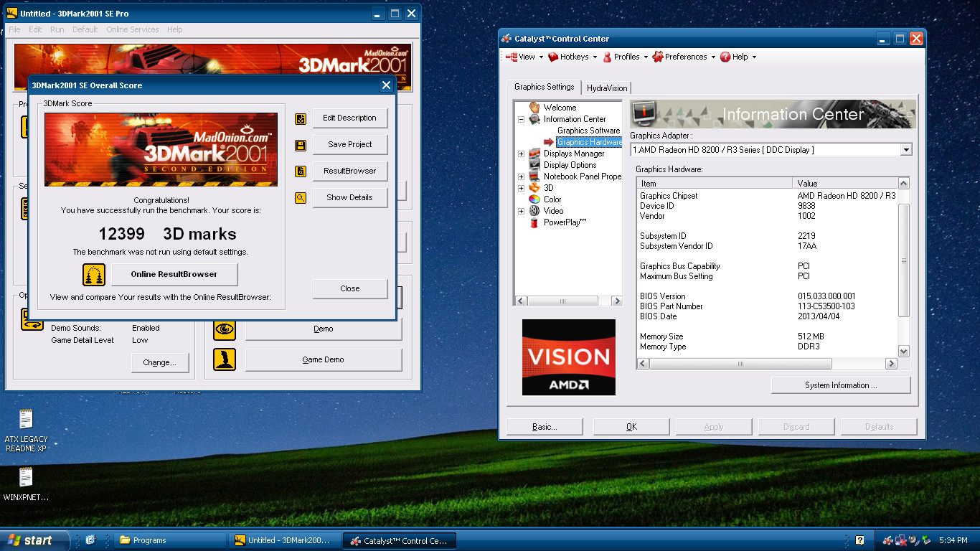Click the Edit Description notepad icon
The height and width of the screenshot is (551, 980).
click(x=301, y=118)
